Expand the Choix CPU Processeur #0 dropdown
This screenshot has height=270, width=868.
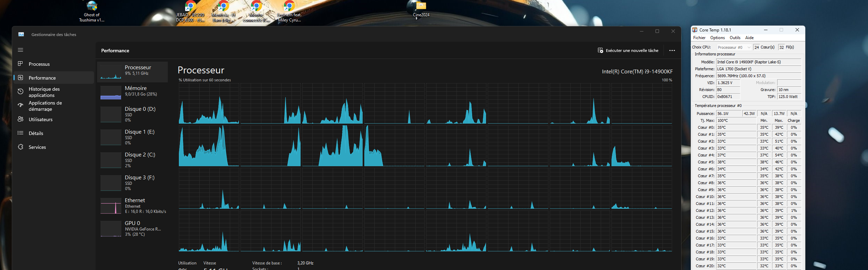(x=734, y=47)
